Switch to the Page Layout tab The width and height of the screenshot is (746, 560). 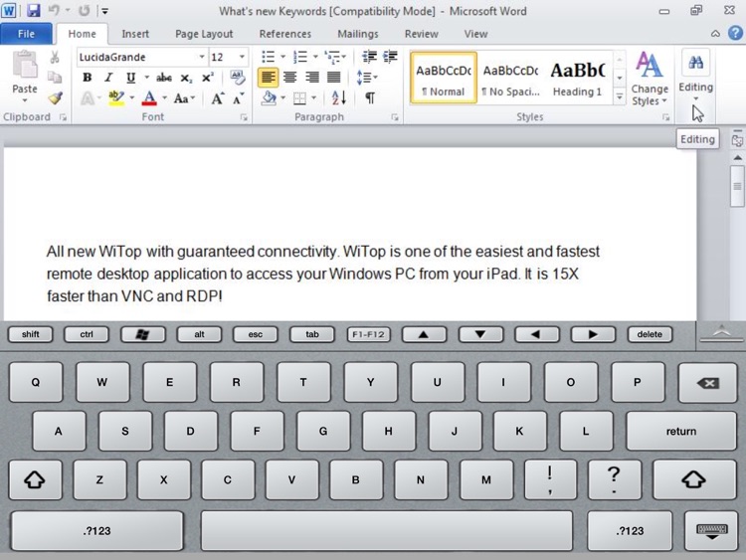pos(204,34)
